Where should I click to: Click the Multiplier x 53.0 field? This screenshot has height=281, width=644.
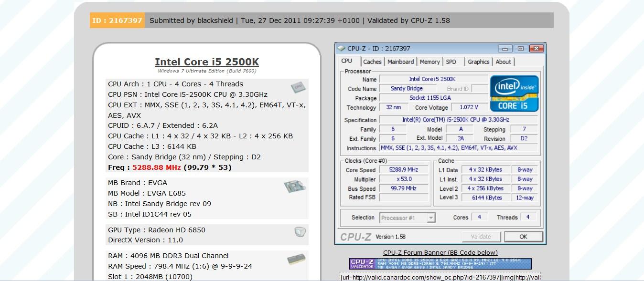point(404,179)
